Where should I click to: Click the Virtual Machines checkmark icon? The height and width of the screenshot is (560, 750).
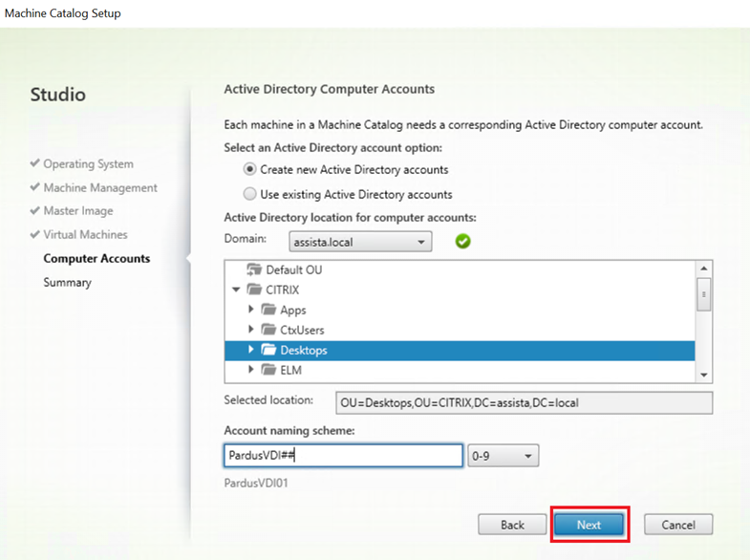tap(34, 234)
